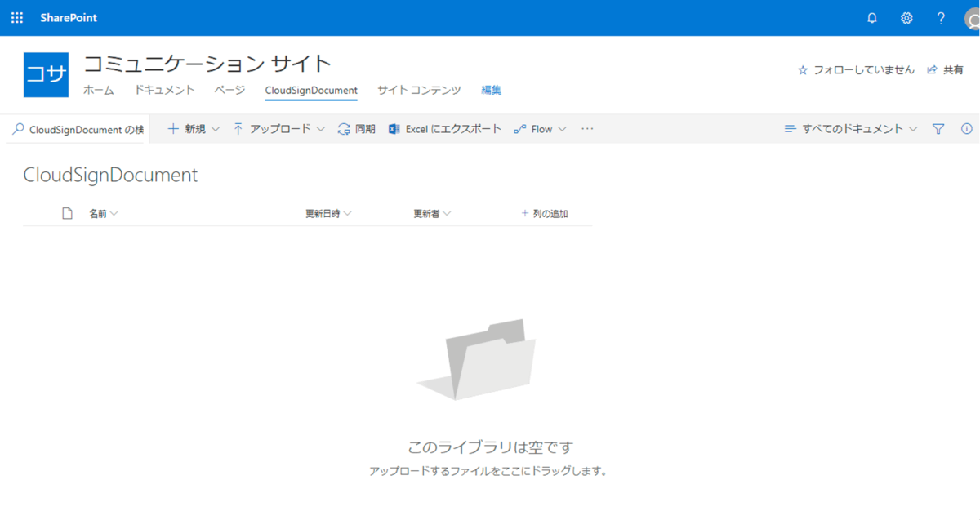Click フォローしていません follow button
This screenshot has width=980, height=520.
tap(864, 70)
